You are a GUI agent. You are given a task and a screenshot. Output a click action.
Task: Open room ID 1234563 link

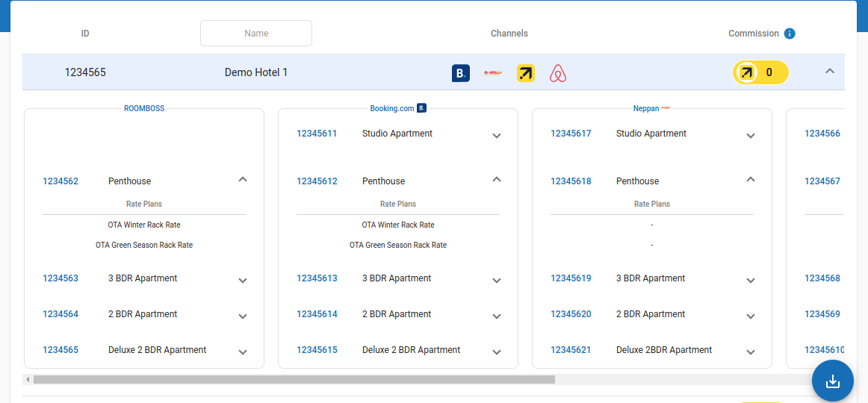pyautogui.click(x=61, y=278)
